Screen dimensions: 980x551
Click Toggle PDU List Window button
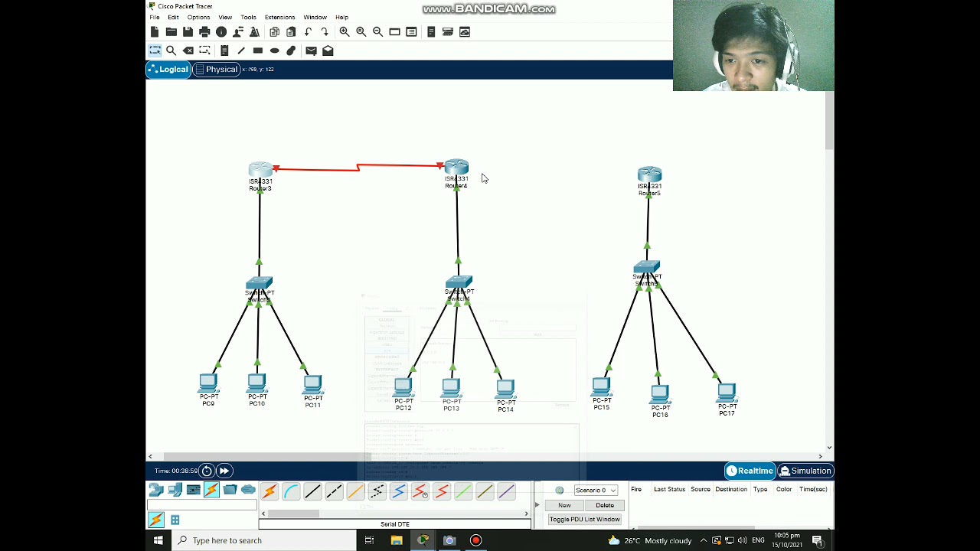point(584,520)
